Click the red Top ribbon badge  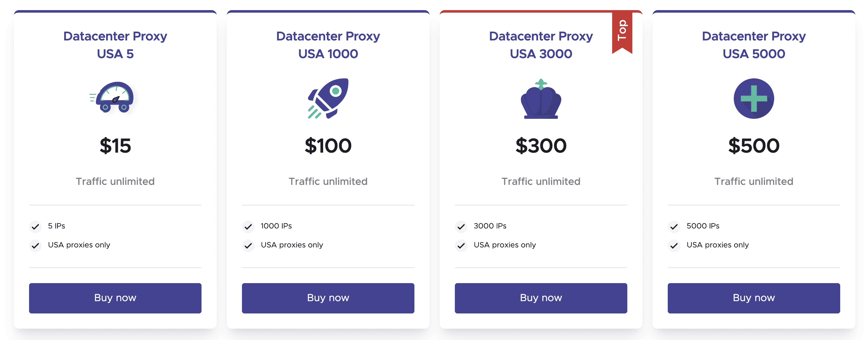pos(622,32)
